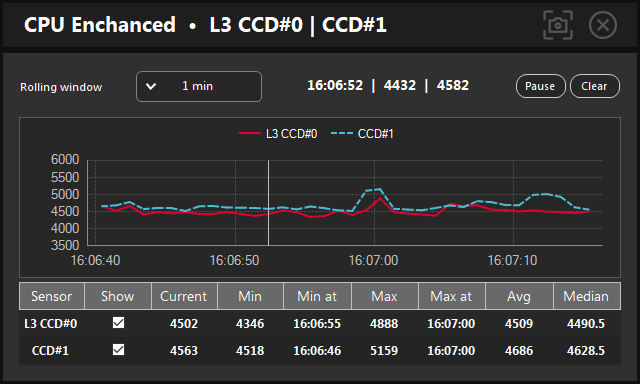This screenshot has height=384, width=640.
Task: Click the 16:06:50 time axis label
Action: point(234,260)
